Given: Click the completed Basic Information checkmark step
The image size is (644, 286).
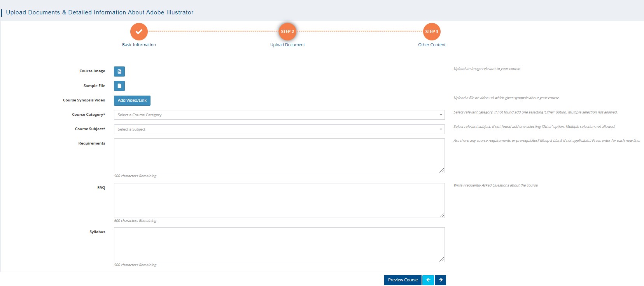Looking at the screenshot, I should (x=139, y=31).
